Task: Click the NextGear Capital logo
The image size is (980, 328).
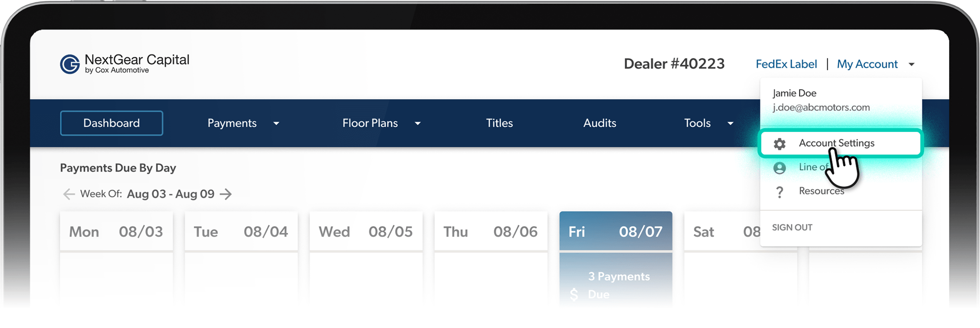Action: (x=125, y=64)
